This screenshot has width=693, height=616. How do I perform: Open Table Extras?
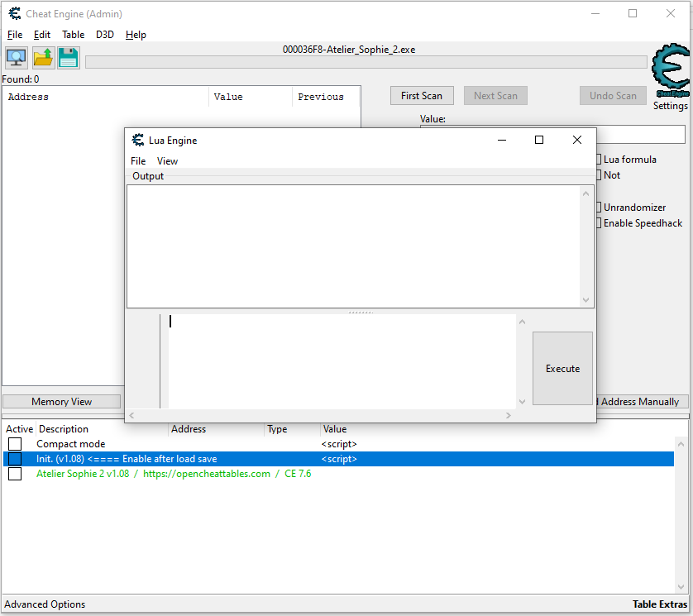tap(660, 604)
